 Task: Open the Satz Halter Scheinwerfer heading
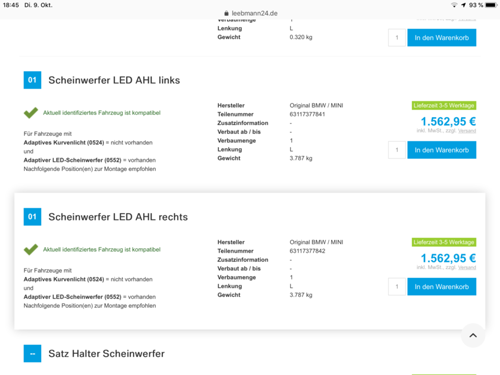point(106,354)
